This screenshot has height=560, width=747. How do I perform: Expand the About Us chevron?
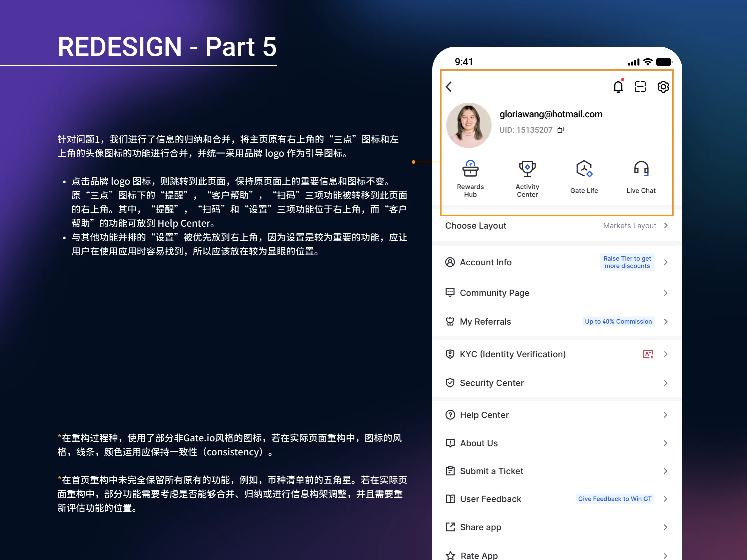[x=666, y=443]
